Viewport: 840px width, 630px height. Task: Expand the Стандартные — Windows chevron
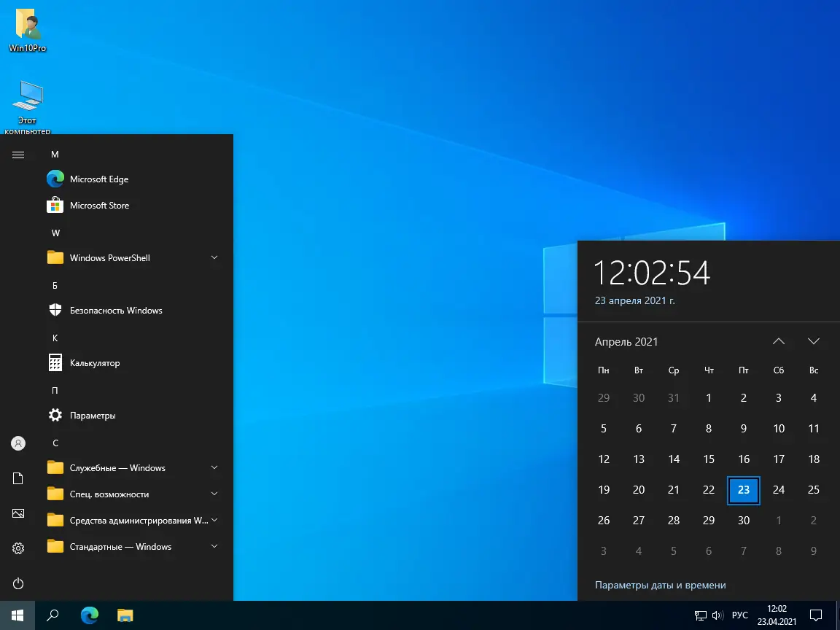214,546
